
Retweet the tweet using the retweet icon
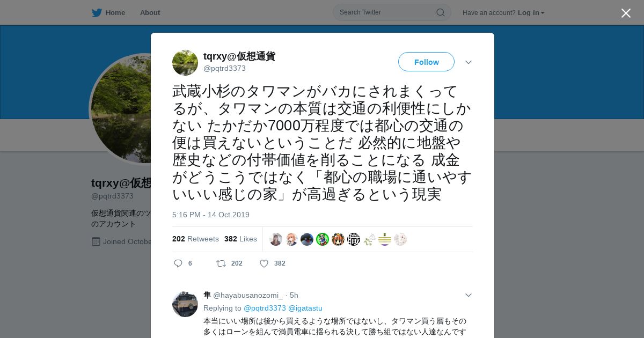pyautogui.click(x=221, y=263)
